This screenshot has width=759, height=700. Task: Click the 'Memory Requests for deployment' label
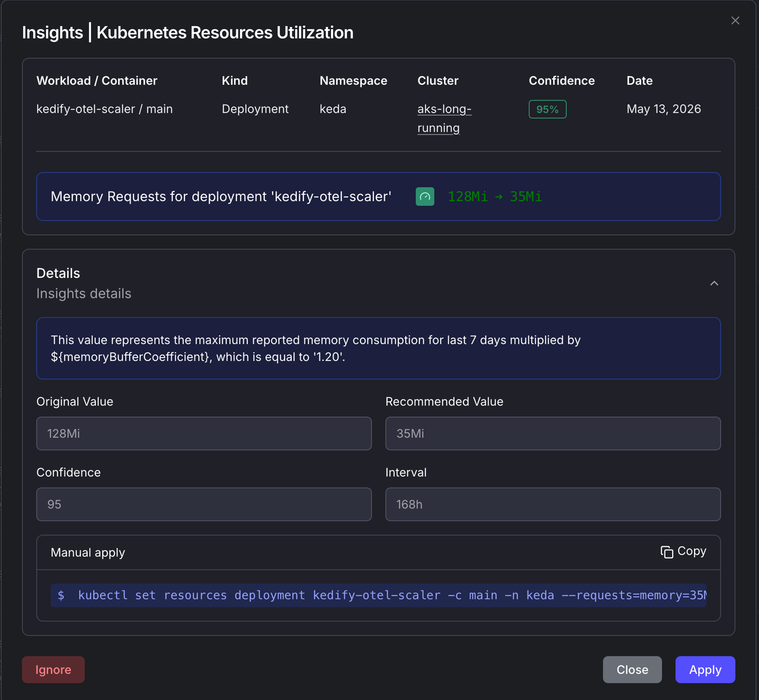pos(221,196)
